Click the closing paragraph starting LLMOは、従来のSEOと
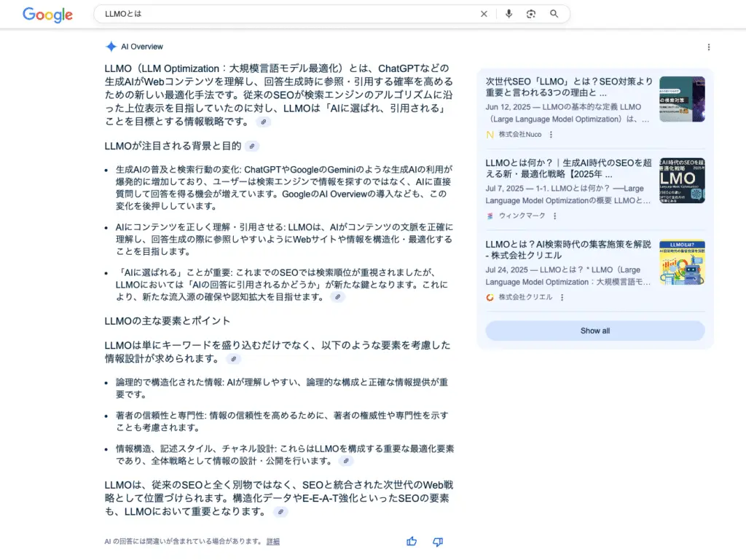This screenshot has height=560, width=746. (279, 498)
